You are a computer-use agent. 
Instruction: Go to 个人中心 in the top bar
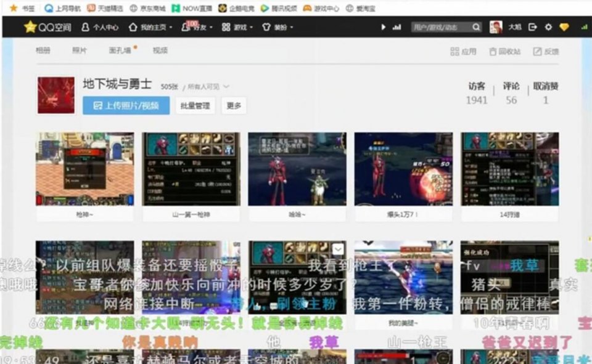tap(100, 27)
